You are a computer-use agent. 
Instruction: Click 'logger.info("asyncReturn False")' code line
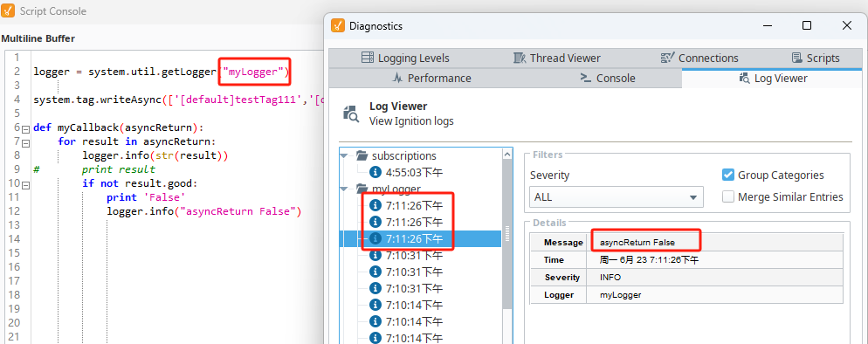203,211
